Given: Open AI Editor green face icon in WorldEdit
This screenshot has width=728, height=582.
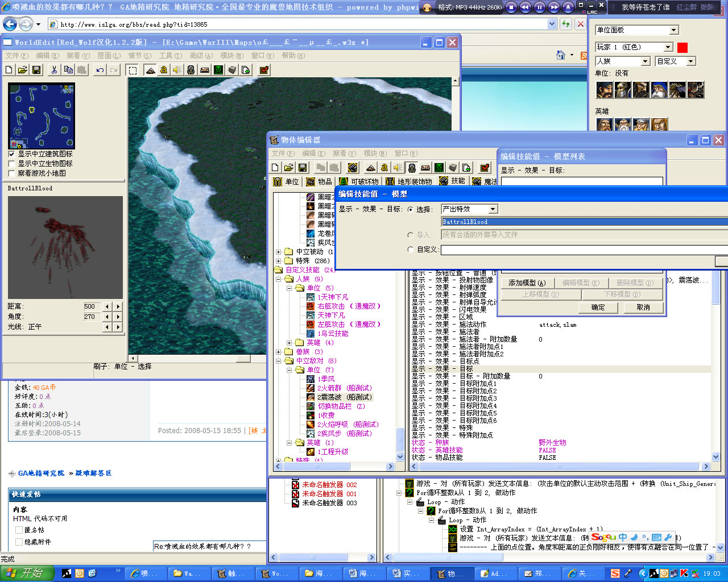Looking at the screenshot, I should pos(218,70).
